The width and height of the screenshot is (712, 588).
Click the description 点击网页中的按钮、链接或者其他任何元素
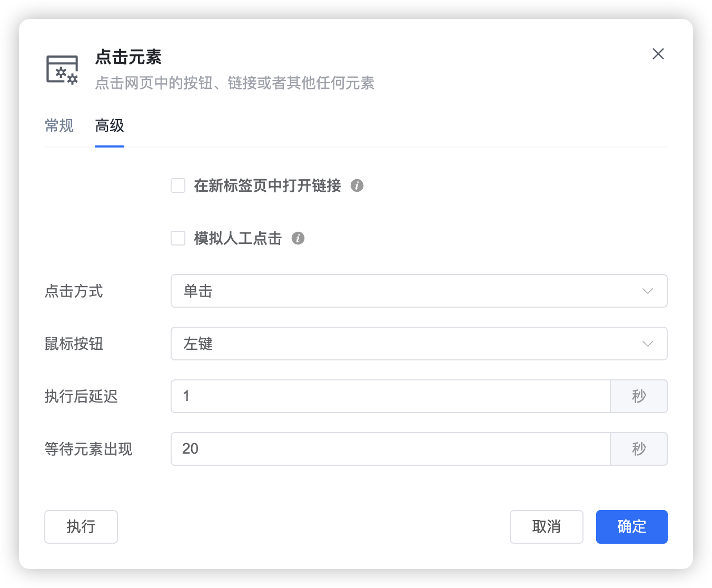point(235,83)
